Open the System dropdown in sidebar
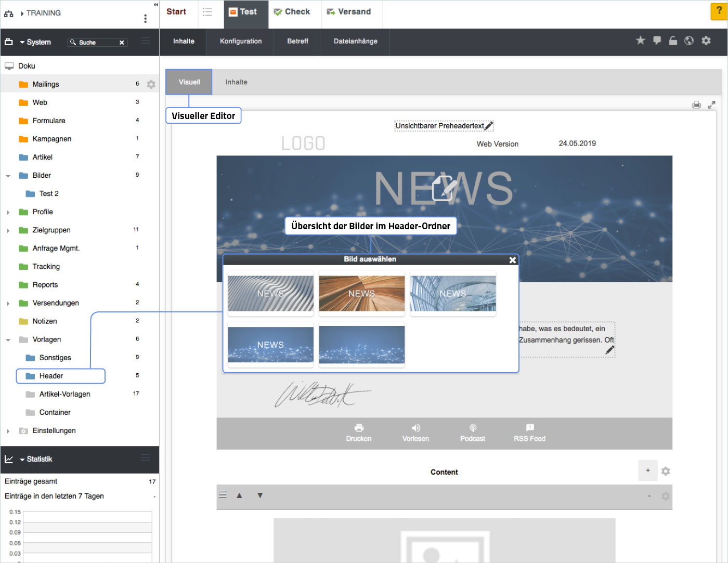This screenshot has height=563, width=728. point(35,42)
